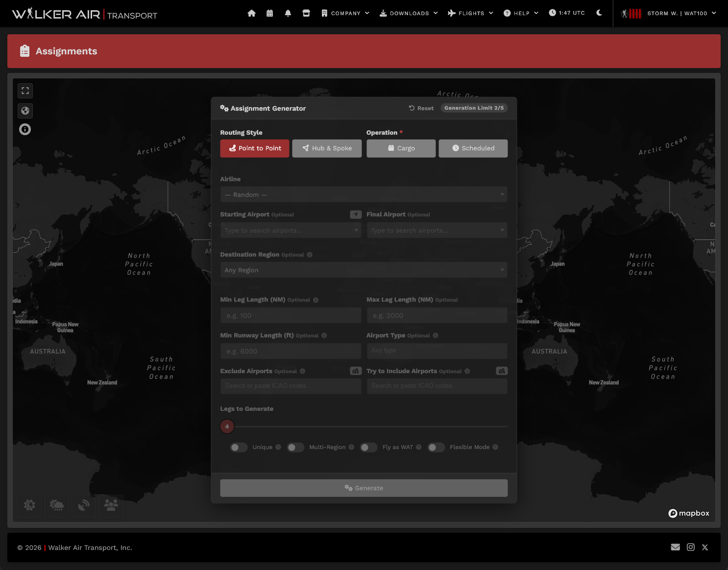Click the 1:47 UTC clock

click(x=567, y=13)
